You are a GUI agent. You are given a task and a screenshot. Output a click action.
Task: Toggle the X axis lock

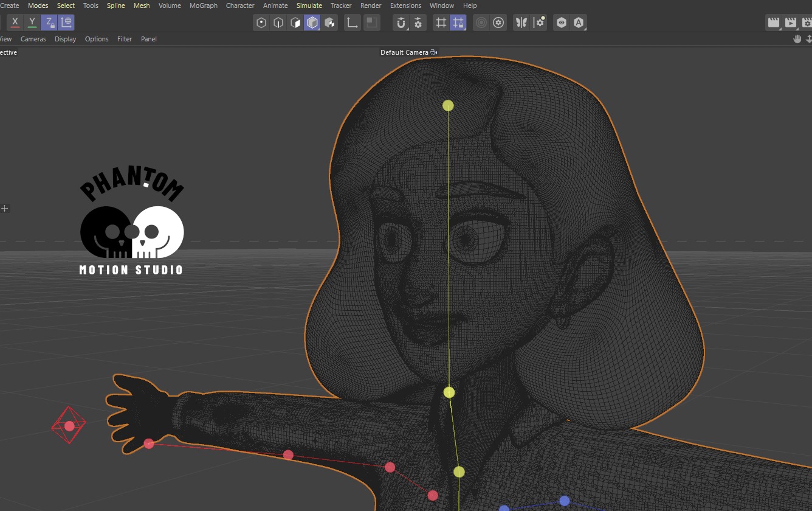pos(15,23)
